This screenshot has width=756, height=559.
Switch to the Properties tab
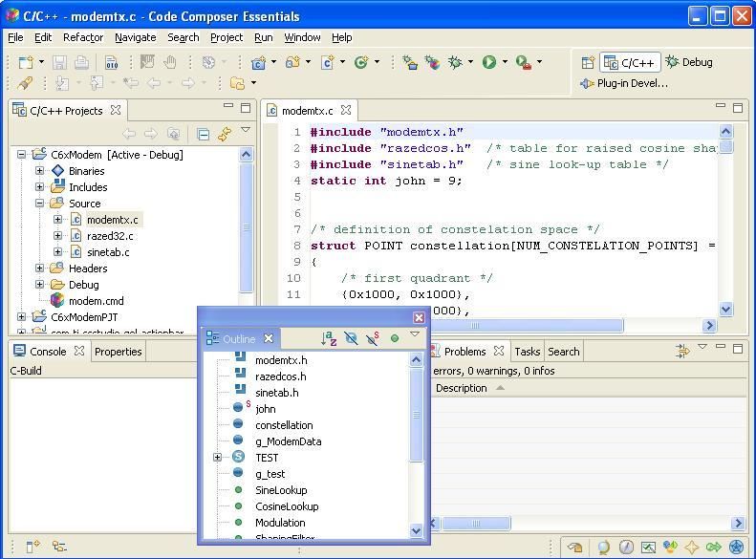point(119,352)
